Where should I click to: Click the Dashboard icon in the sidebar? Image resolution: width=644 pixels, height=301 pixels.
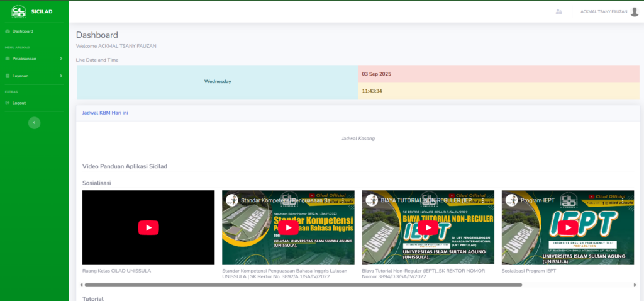click(x=8, y=31)
